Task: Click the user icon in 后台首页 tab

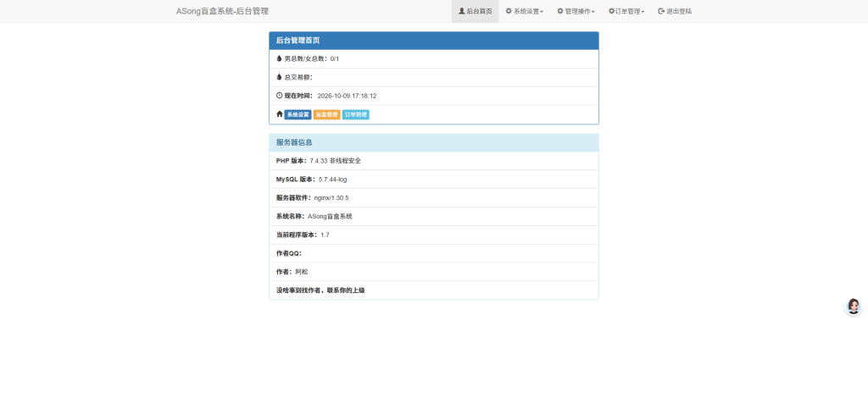Action: pyautogui.click(x=462, y=11)
